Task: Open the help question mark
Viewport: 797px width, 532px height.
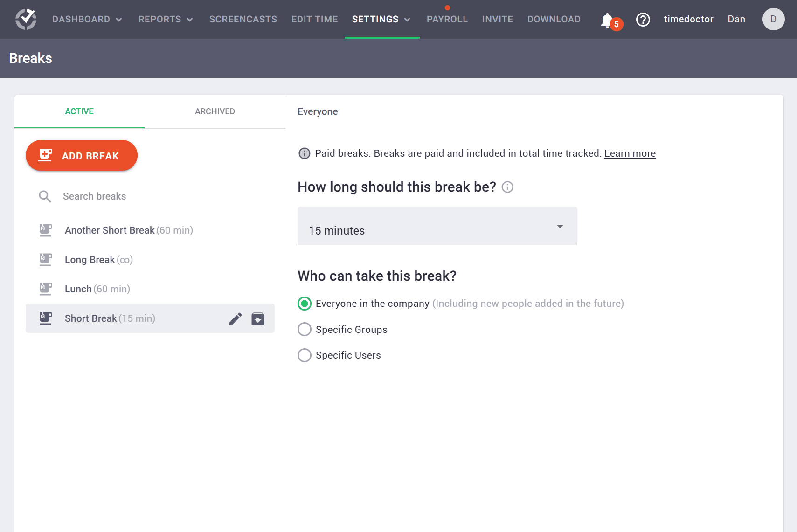Action: tap(643, 20)
